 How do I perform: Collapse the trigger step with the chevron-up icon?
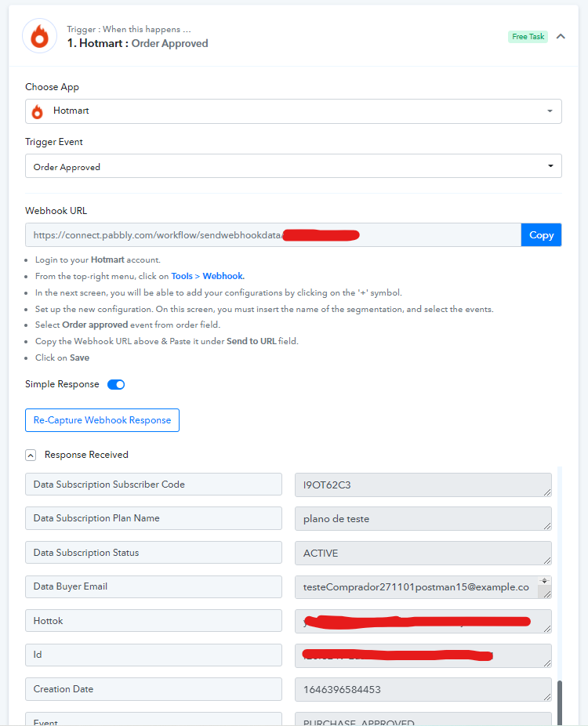pos(561,37)
